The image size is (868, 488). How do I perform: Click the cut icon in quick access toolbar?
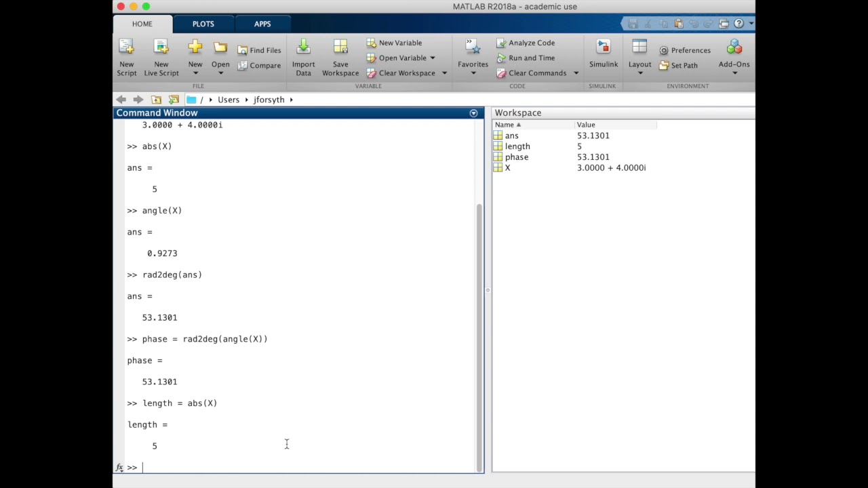coord(648,24)
